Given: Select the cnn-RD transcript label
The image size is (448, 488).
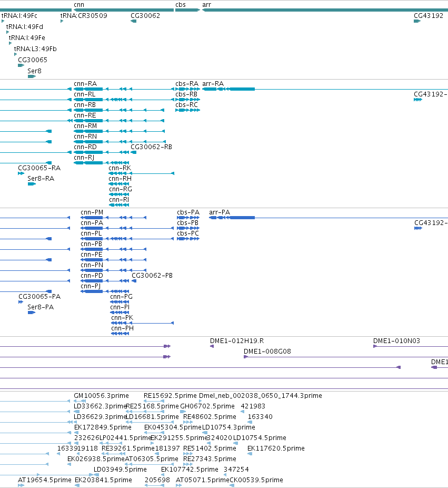Looking at the screenshot, I should (x=85, y=147).
